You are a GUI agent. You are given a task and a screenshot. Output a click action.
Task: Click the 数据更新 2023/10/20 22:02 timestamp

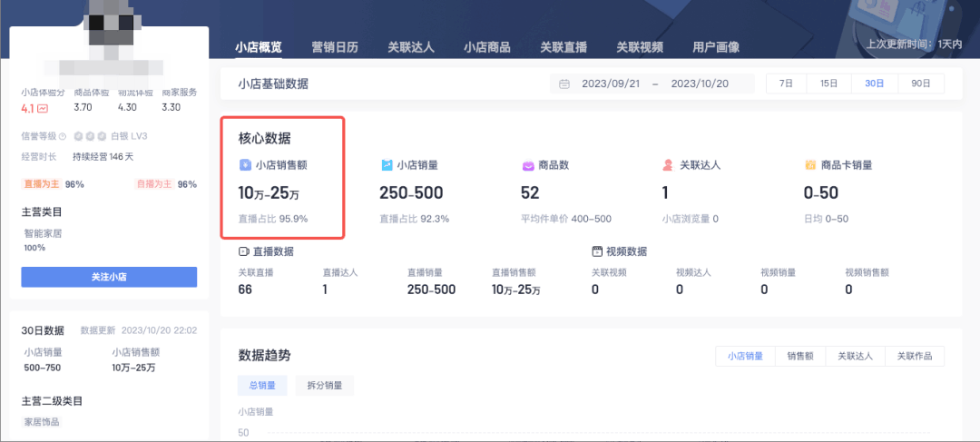(x=139, y=330)
